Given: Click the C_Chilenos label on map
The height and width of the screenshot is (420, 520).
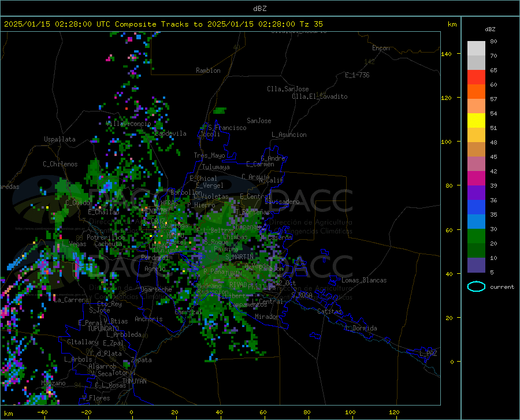Looking at the screenshot, I should tap(60, 164).
